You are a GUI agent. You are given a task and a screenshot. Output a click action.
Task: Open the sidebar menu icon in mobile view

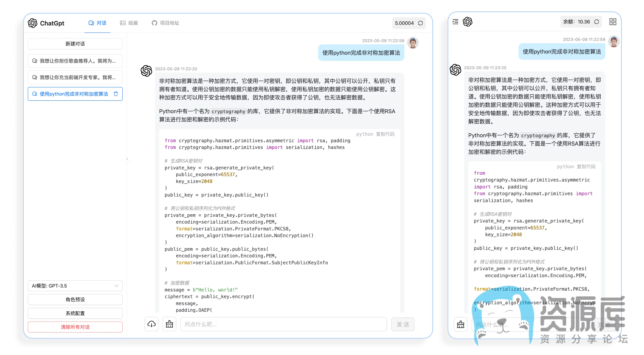(x=456, y=22)
